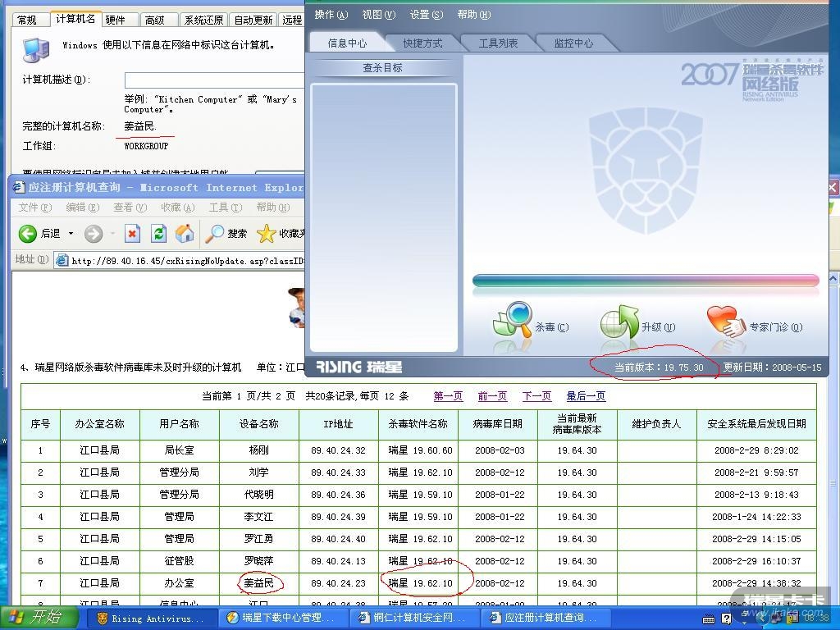The image size is (840, 630).
Task: Click the computer icon in system properties
Action: click(36, 50)
